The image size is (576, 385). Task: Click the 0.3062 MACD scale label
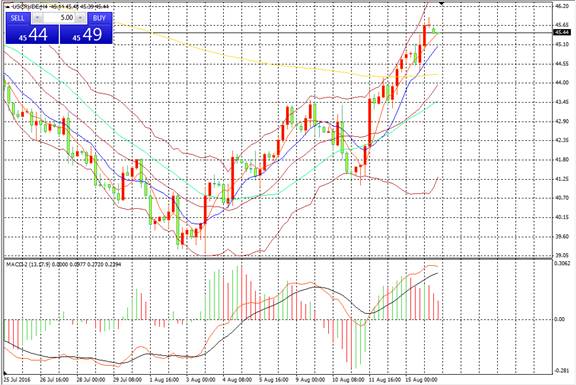click(x=562, y=263)
